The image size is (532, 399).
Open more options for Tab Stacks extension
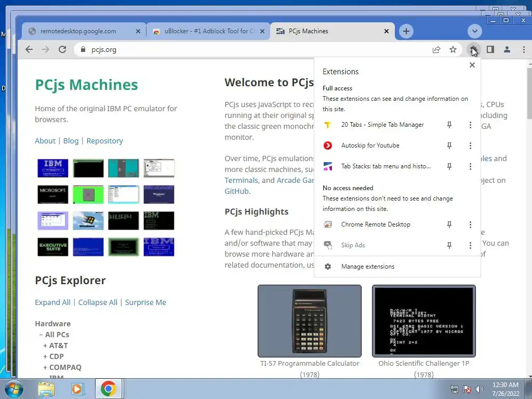coord(470,166)
